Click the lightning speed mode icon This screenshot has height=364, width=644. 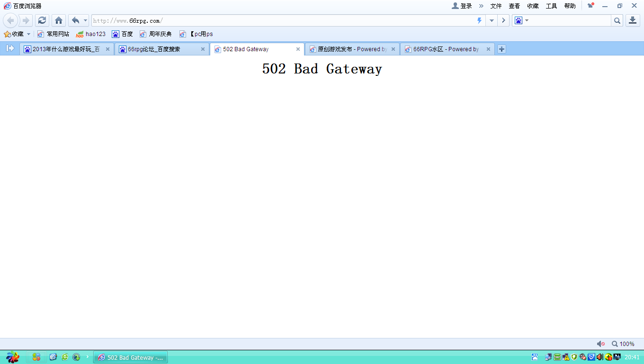[x=479, y=20]
